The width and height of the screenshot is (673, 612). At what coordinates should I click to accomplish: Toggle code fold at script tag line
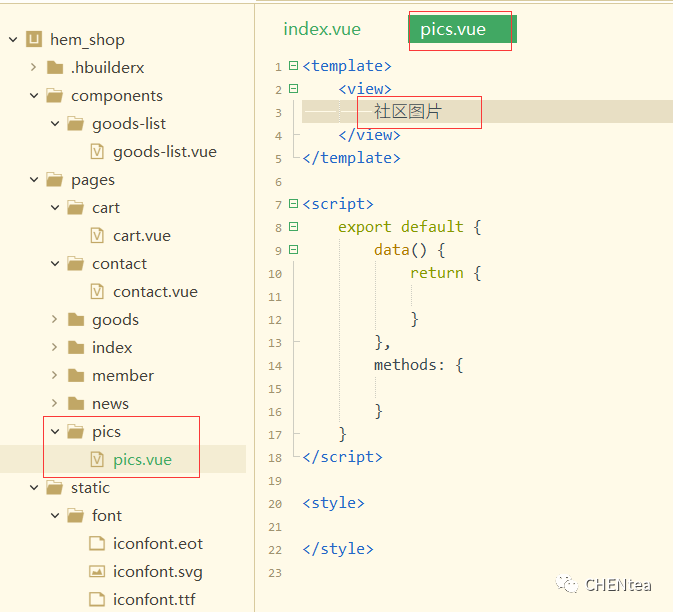pyautogui.click(x=293, y=204)
